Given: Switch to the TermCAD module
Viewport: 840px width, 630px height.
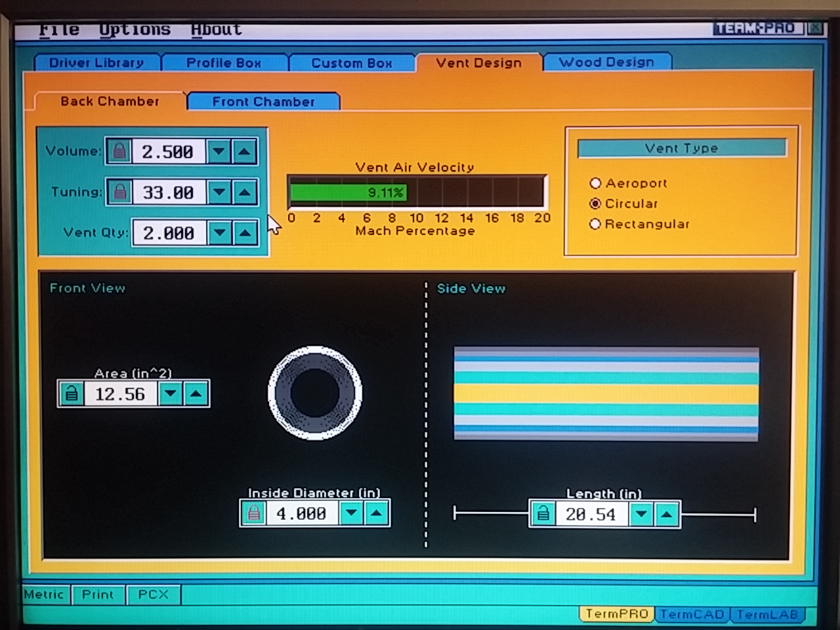Looking at the screenshot, I should coord(692,614).
